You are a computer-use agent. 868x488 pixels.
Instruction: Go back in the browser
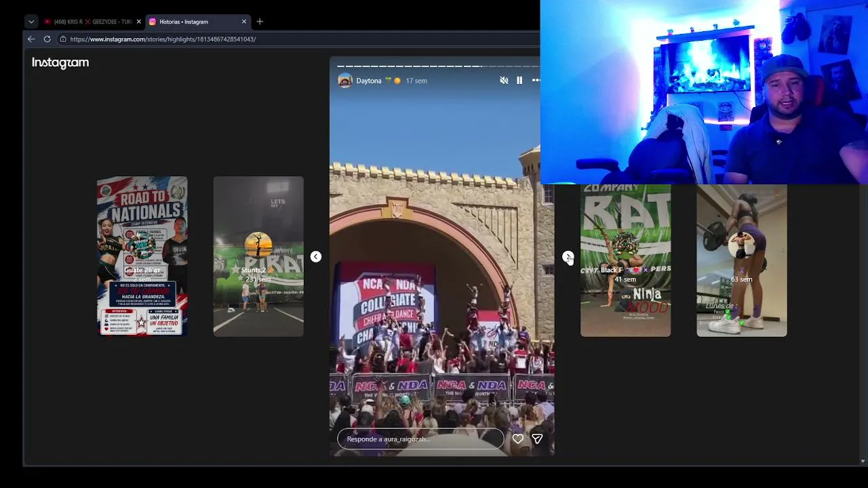coord(31,39)
